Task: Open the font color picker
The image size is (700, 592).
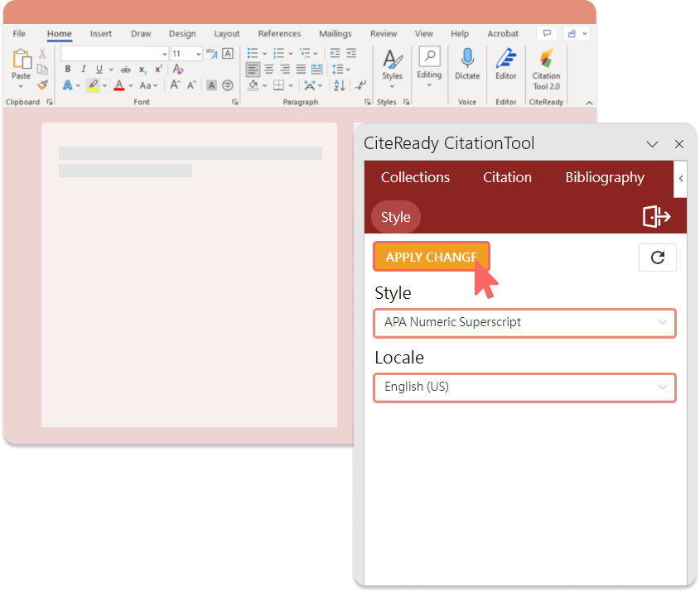Action: click(x=118, y=85)
